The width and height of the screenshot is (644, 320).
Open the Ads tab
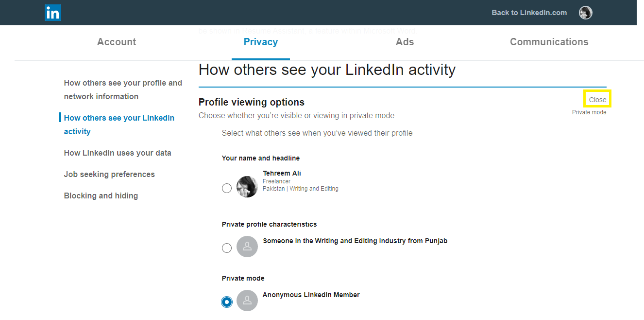tap(405, 42)
